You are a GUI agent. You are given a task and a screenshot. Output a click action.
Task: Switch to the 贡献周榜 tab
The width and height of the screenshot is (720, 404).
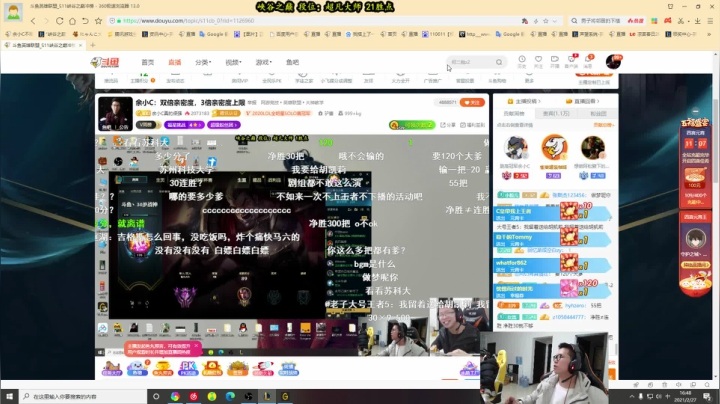pos(514,113)
